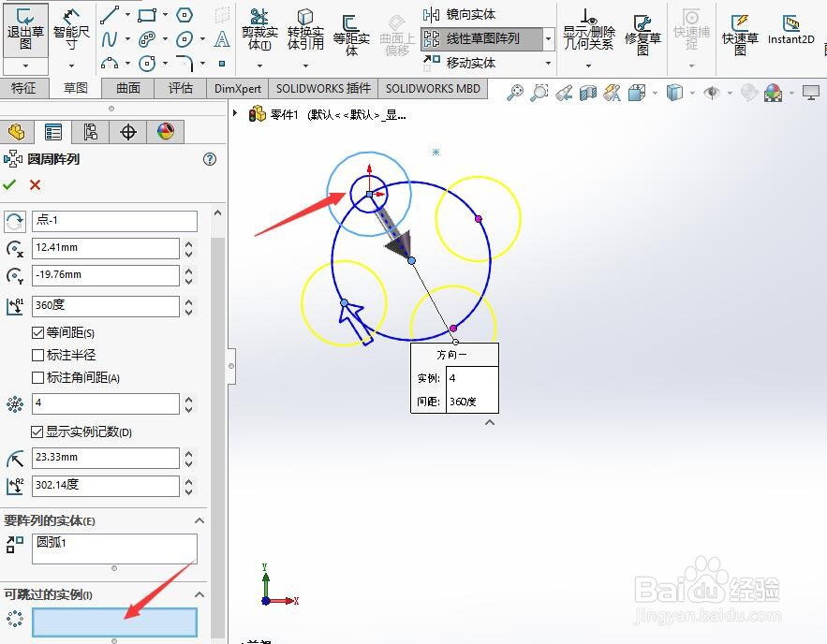Click Display/Delete Relations (显示/删除几何关系)
Screen dimensions: 827x644
pos(588,30)
